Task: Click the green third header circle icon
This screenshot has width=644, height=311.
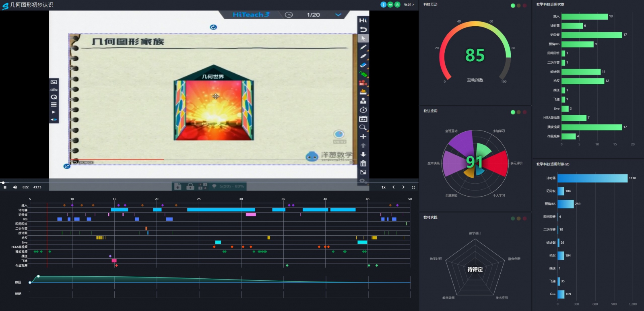Action: tap(397, 4)
